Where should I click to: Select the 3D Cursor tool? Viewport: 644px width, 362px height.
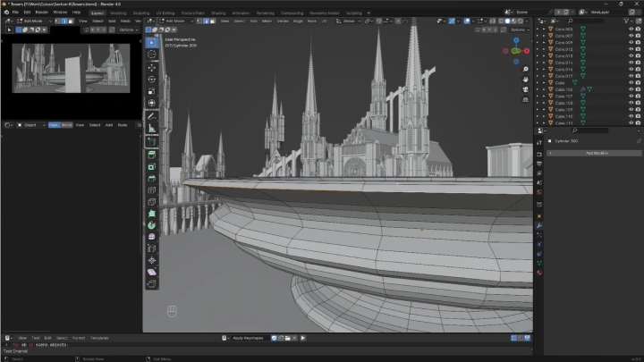pos(151,55)
